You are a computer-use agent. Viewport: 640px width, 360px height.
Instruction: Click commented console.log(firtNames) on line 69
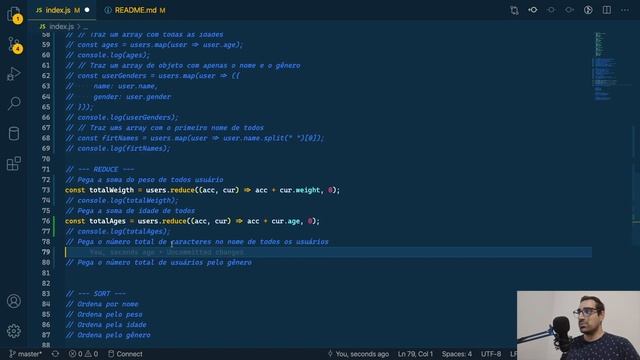pos(118,149)
